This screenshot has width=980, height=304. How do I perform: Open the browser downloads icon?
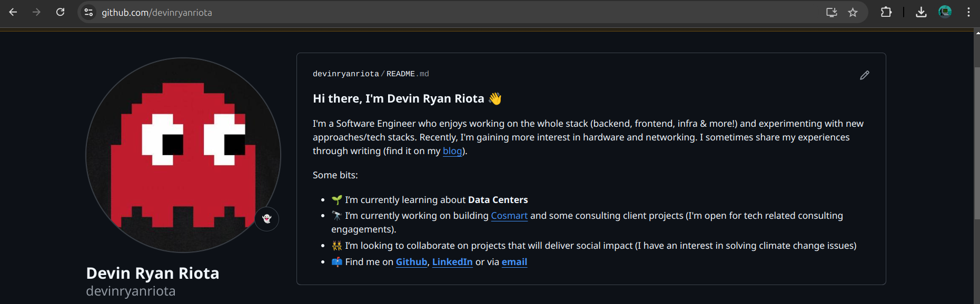coord(921,12)
